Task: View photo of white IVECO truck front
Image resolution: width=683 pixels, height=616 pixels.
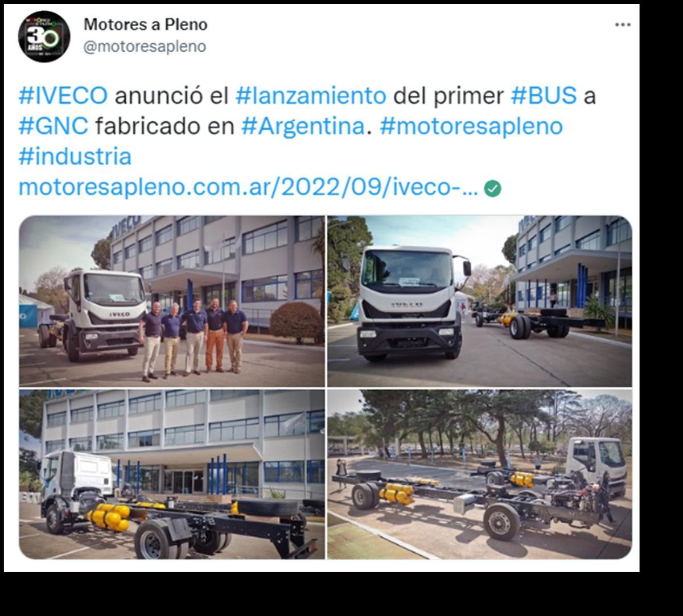Action: pos(479,301)
